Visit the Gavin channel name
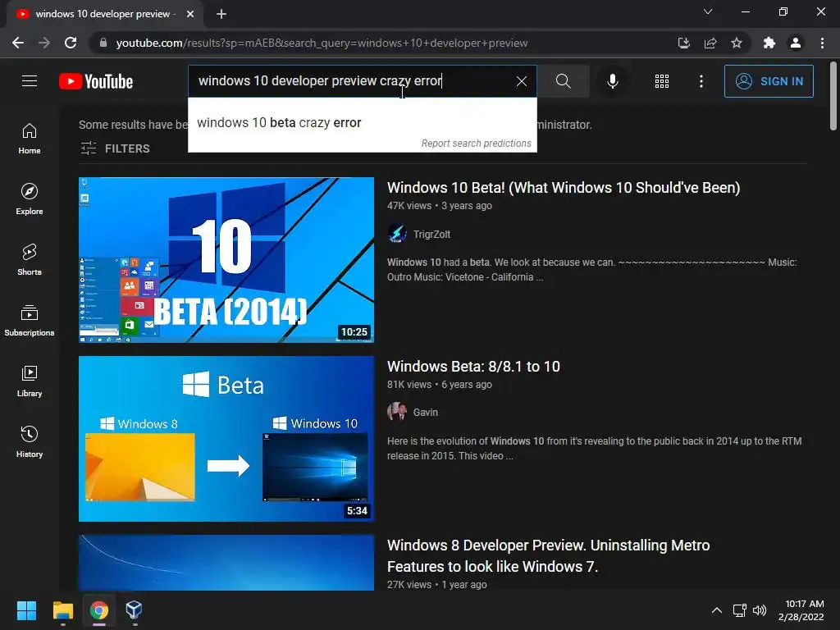This screenshot has width=840, height=630. coord(426,413)
